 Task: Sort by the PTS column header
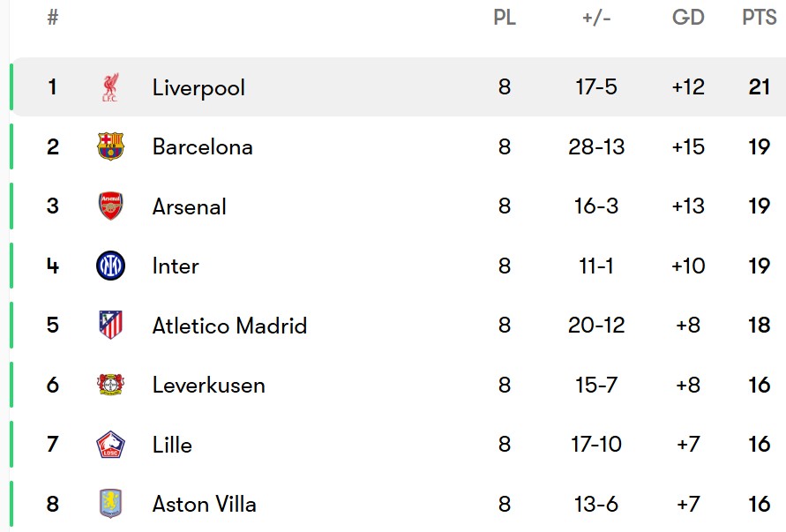[759, 18]
